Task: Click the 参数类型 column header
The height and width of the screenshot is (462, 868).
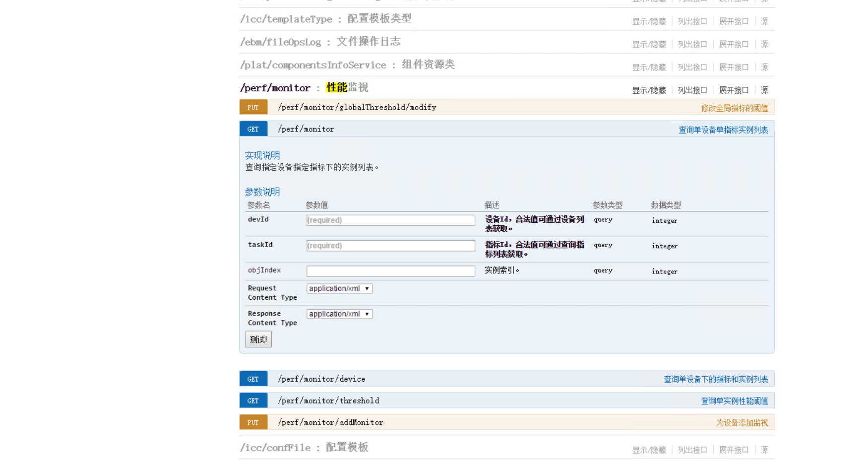Action: pyautogui.click(x=608, y=205)
